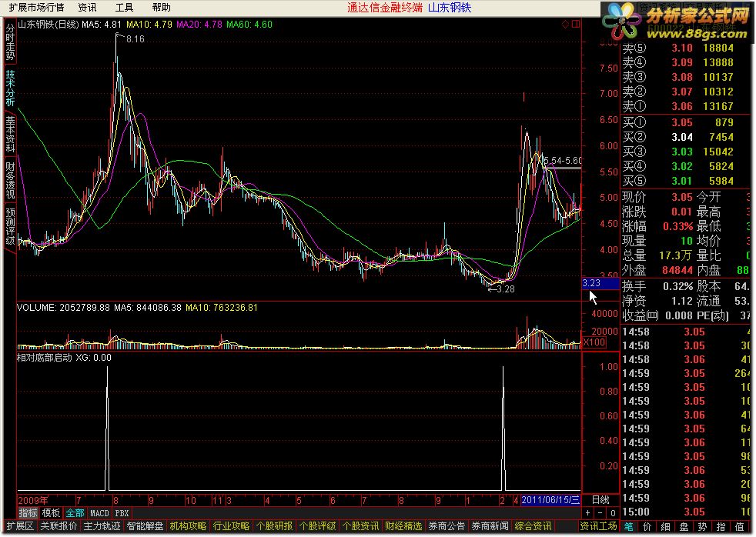756x537 pixels.
Task: Select the 全部 indicator tab
Action: coord(75,513)
